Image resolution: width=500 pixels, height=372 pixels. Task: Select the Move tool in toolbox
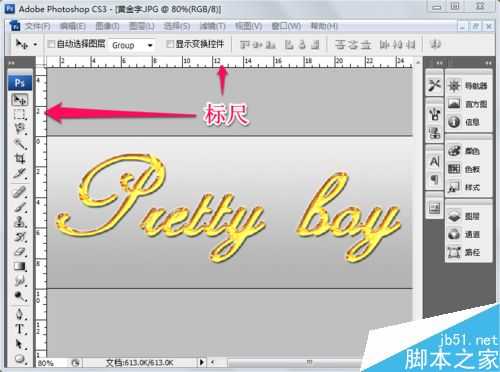click(x=20, y=100)
